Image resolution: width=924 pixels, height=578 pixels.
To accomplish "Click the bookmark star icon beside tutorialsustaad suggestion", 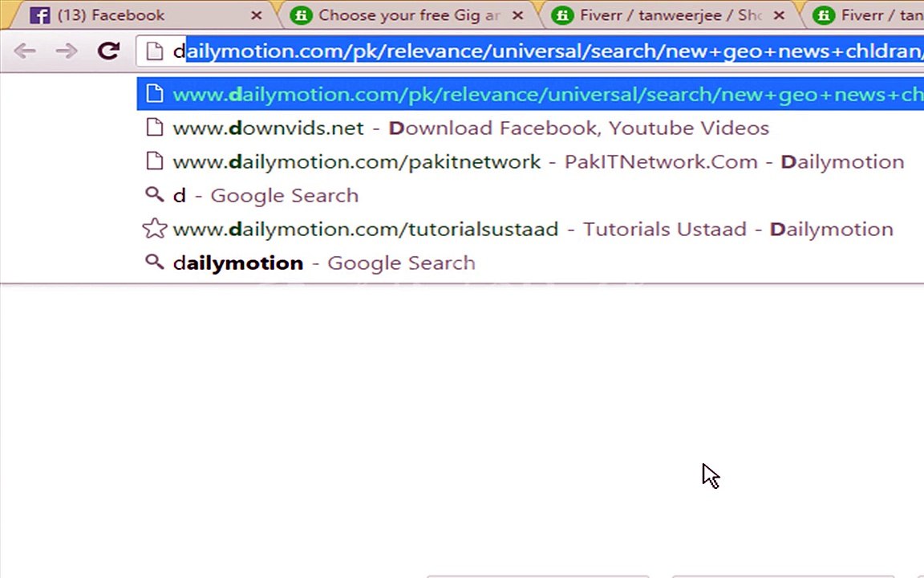I will [154, 228].
